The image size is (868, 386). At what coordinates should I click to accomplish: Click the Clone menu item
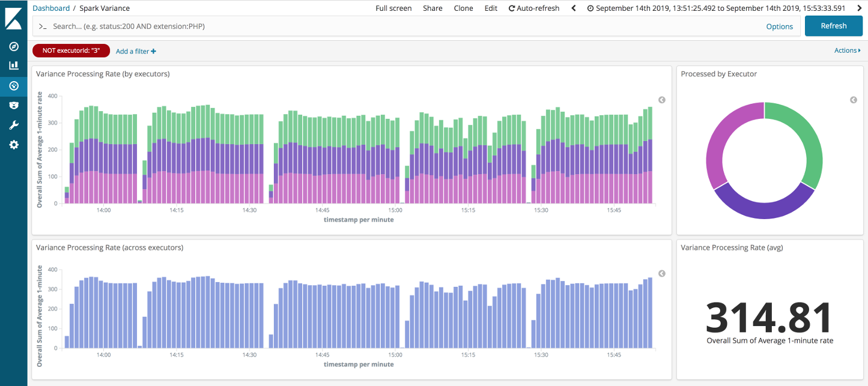point(463,8)
